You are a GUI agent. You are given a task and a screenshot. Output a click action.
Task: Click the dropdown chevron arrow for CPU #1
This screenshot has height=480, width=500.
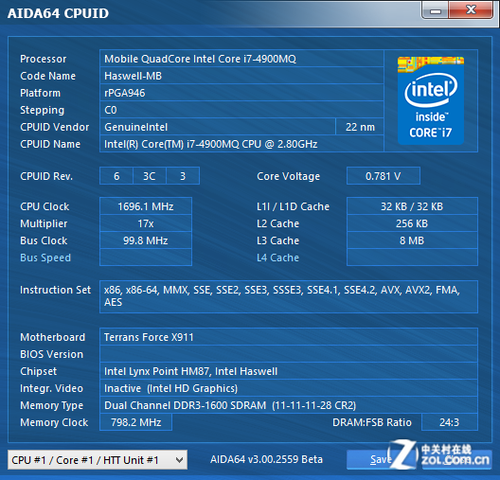pos(179,460)
